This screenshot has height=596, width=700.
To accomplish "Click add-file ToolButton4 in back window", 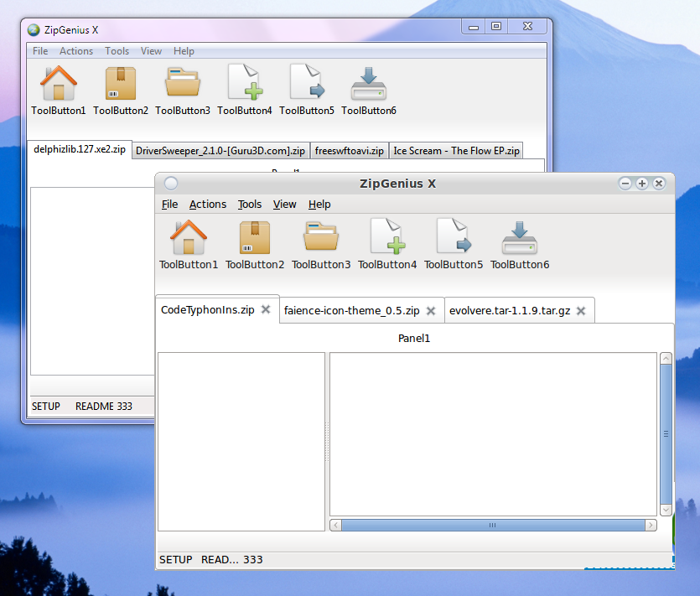I will (245, 90).
